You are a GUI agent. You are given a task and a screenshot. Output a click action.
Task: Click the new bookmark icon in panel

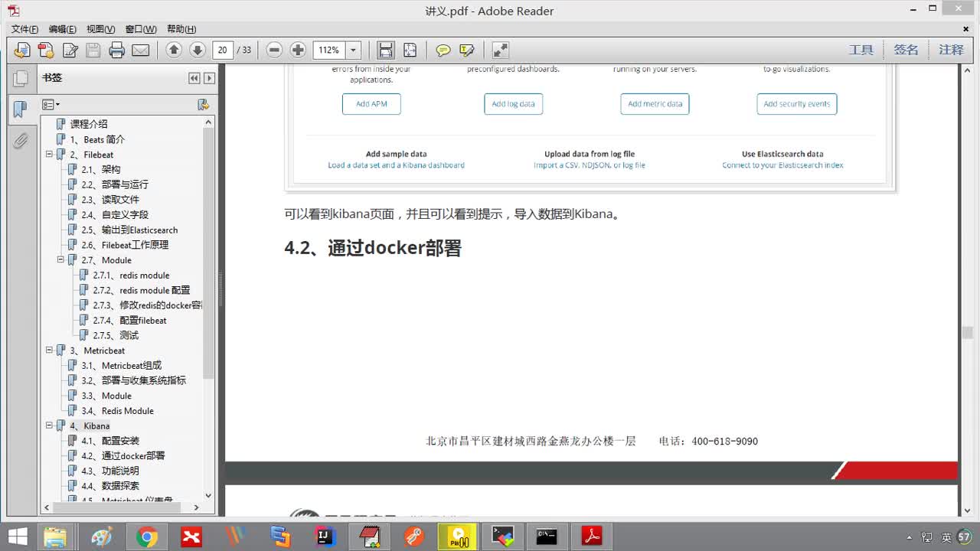pyautogui.click(x=203, y=104)
